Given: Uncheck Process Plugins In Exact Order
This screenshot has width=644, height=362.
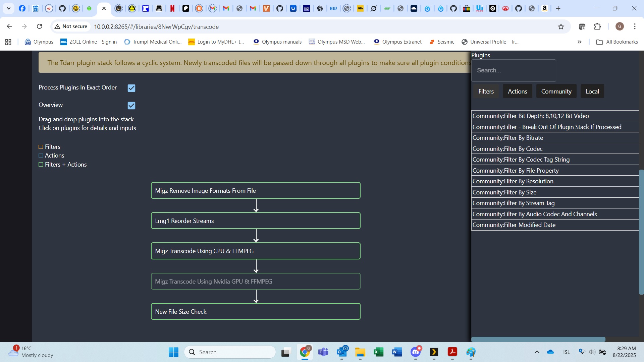Looking at the screenshot, I should 131,88.
